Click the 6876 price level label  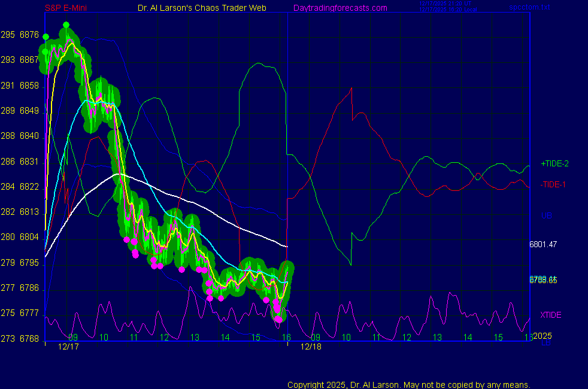[28, 35]
